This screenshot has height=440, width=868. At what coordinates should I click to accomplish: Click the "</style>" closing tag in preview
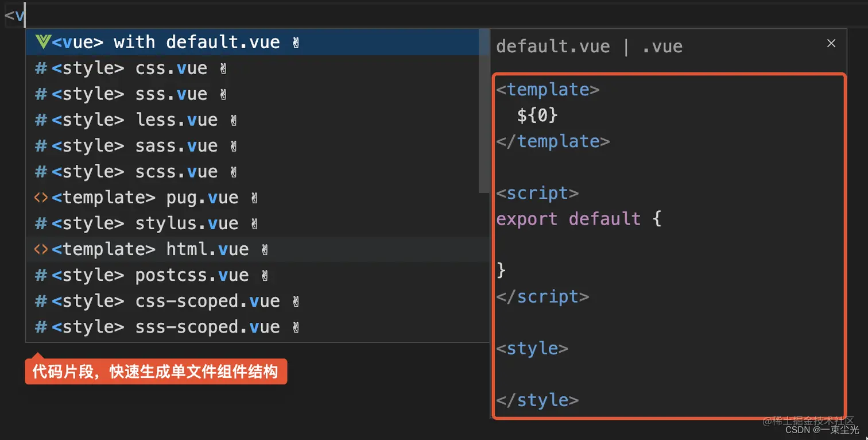click(x=537, y=400)
